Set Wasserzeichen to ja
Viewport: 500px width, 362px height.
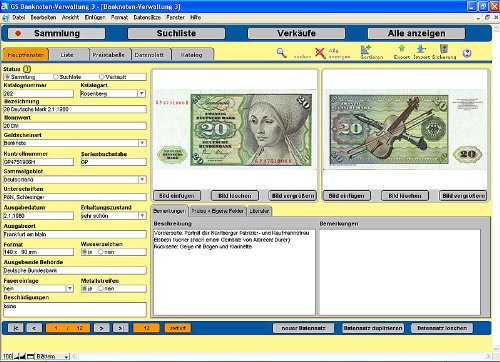84,252
